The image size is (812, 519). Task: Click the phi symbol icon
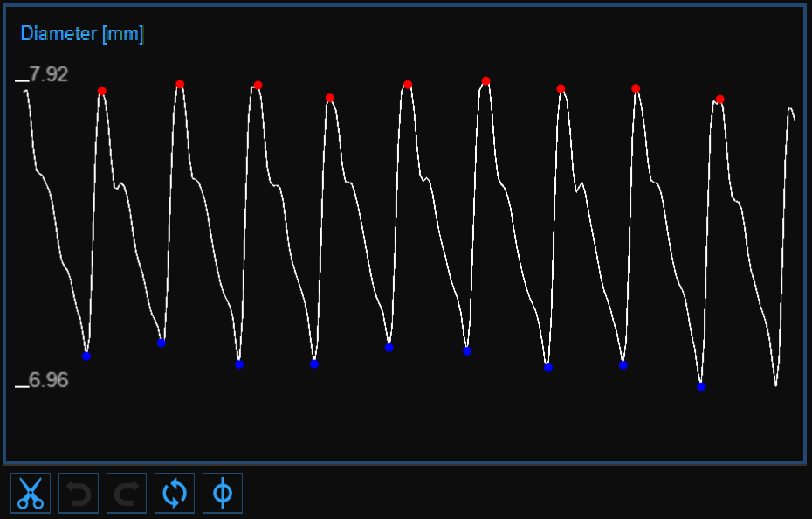(x=223, y=494)
